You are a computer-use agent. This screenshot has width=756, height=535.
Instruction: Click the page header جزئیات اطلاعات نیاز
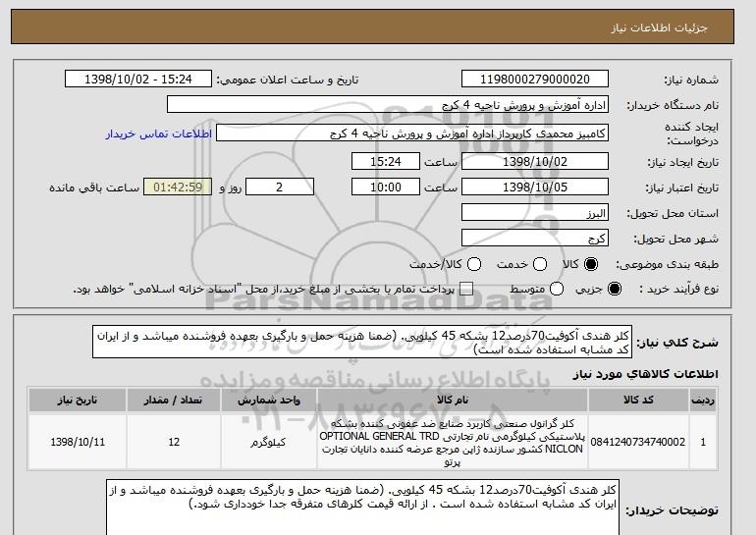pyautogui.click(x=659, y=27)
